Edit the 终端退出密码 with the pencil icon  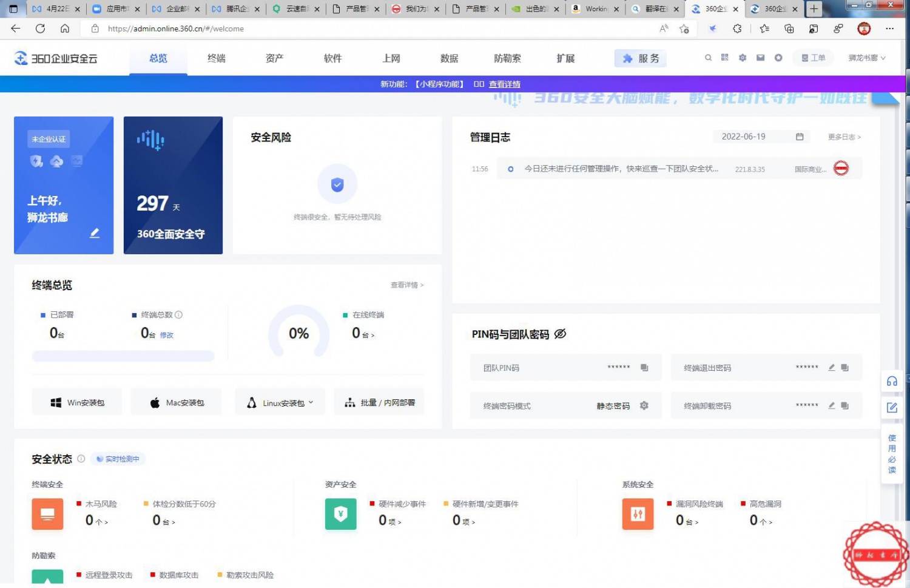point(832,368)
